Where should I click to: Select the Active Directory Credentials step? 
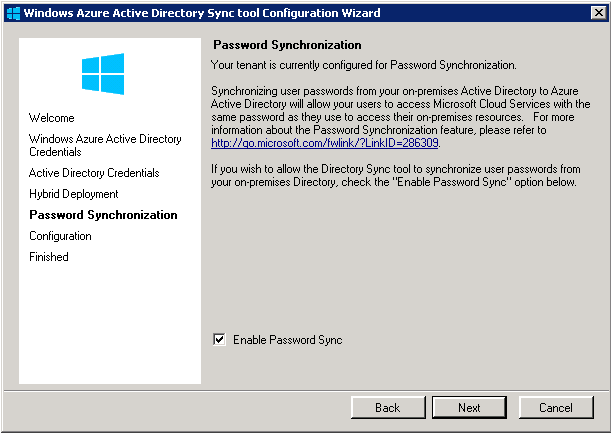tap(94, 173)
